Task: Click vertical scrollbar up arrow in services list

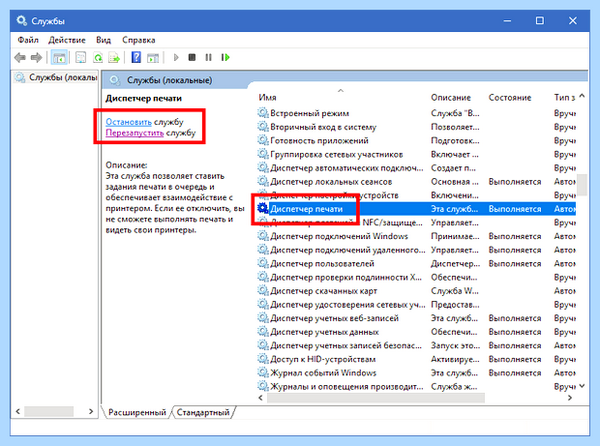Action: 582,96
